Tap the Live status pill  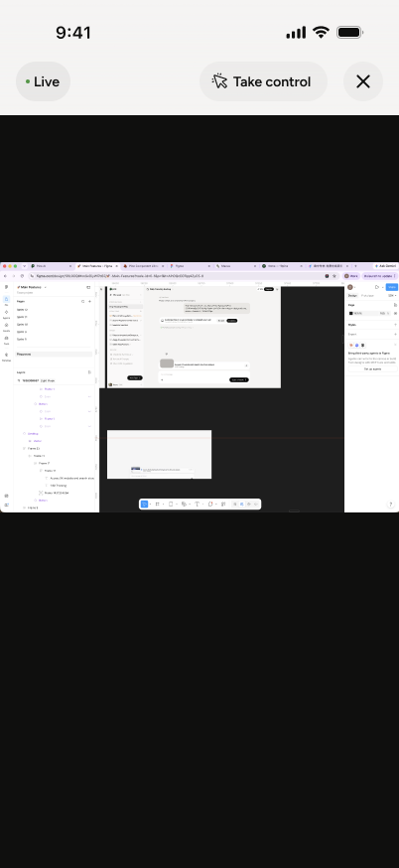pyautogui.click(x=43, y=81)
